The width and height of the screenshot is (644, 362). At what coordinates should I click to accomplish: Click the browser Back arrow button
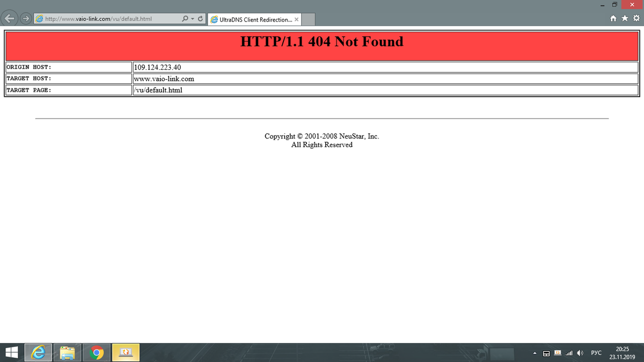pyautogui.click(x=10, y=19)
